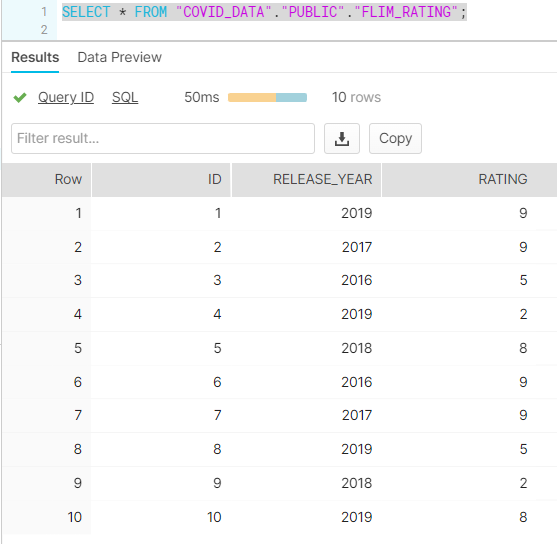Sort by the RELEASE_YEAR column header
This screenshot has height=544, width=557.
[306, 179]
